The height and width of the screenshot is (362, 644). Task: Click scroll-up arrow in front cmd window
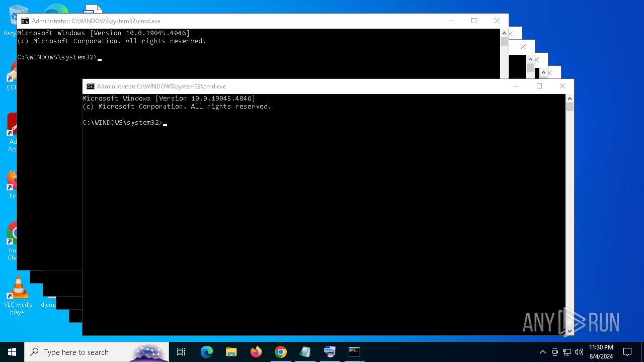[570, 99]
